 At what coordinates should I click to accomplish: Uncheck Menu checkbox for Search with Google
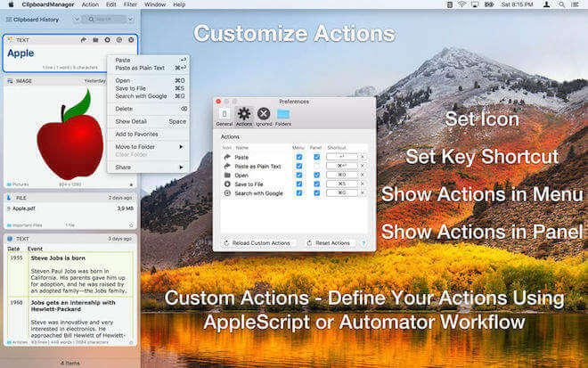298,192
